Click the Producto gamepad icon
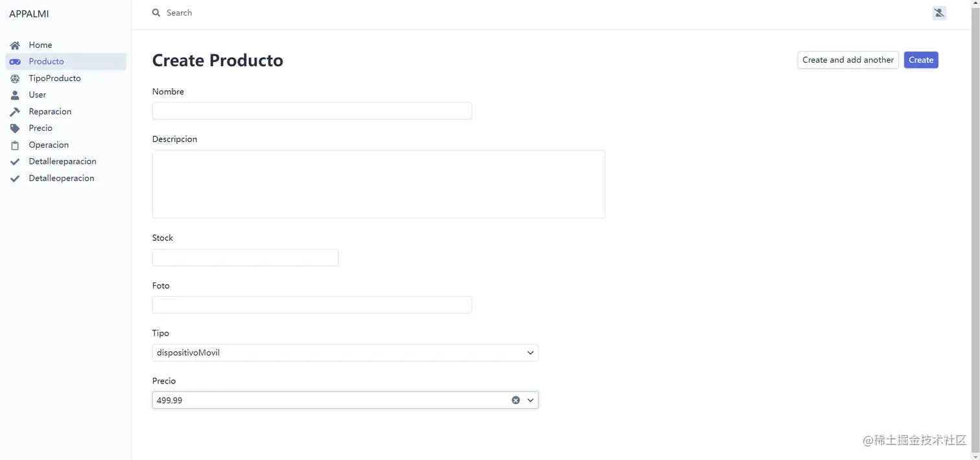980x460 pixels. pos(15,62)
